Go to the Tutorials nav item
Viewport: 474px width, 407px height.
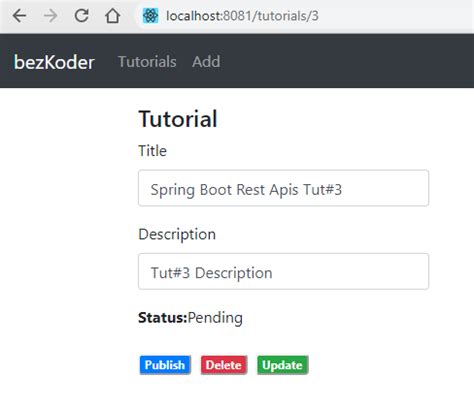click(x=147, y=62)
